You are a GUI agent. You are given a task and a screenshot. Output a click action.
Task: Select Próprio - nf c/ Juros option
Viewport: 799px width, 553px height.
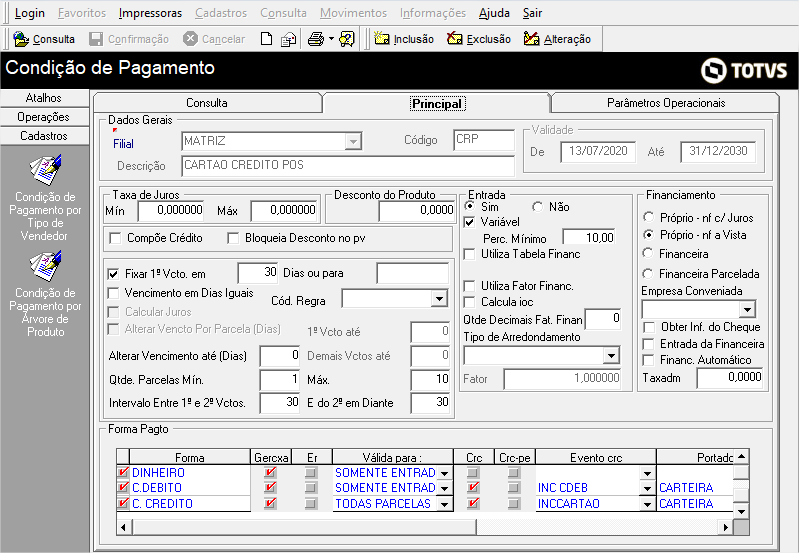(648, 217)
